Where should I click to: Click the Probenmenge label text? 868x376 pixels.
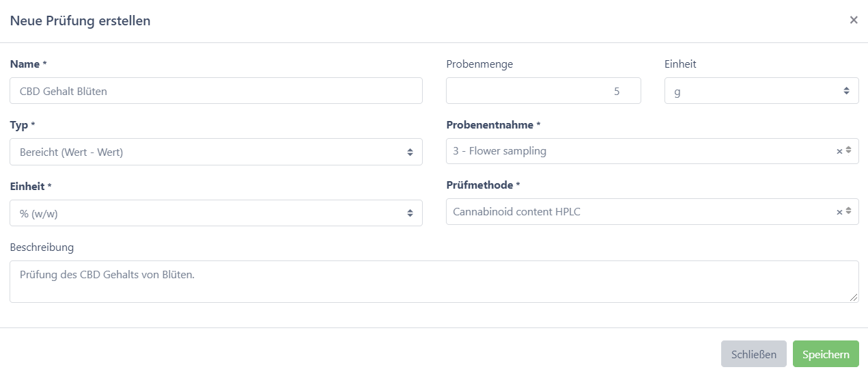479,64
